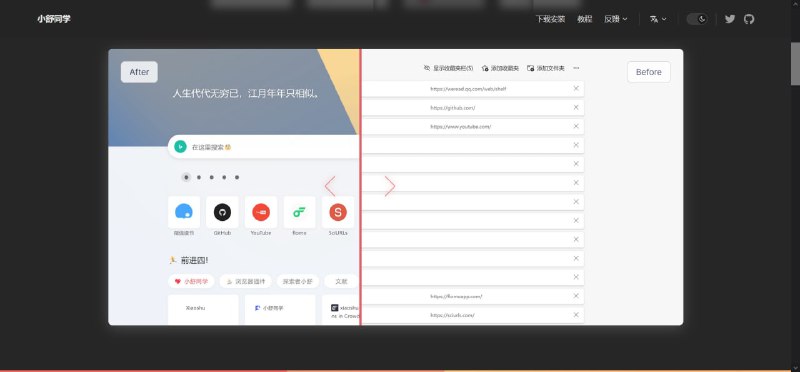Remove the github.com bookmark row

click(x=576, y=107)
